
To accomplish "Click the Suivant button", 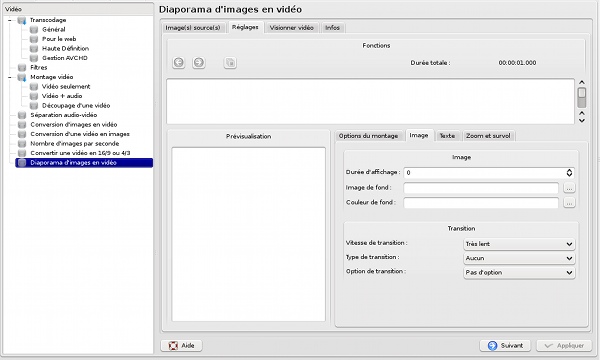I will click(x=505, y=345).
